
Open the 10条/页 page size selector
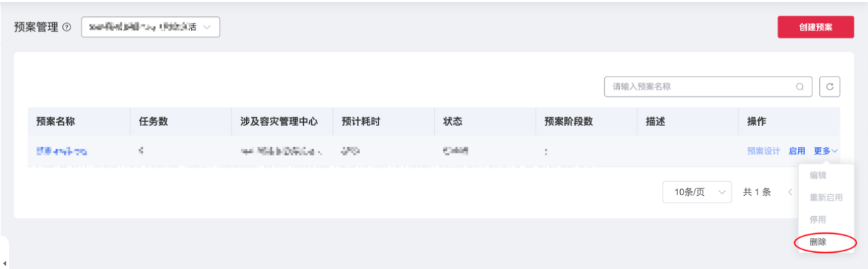697,192
